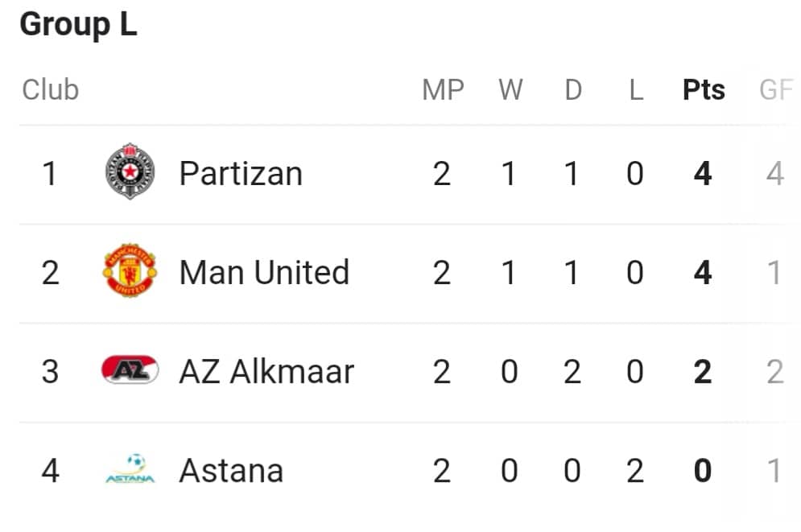Viewport: 801px width, 532px height.
Task: Click the Manchester United crest
Action: point(130,270)
